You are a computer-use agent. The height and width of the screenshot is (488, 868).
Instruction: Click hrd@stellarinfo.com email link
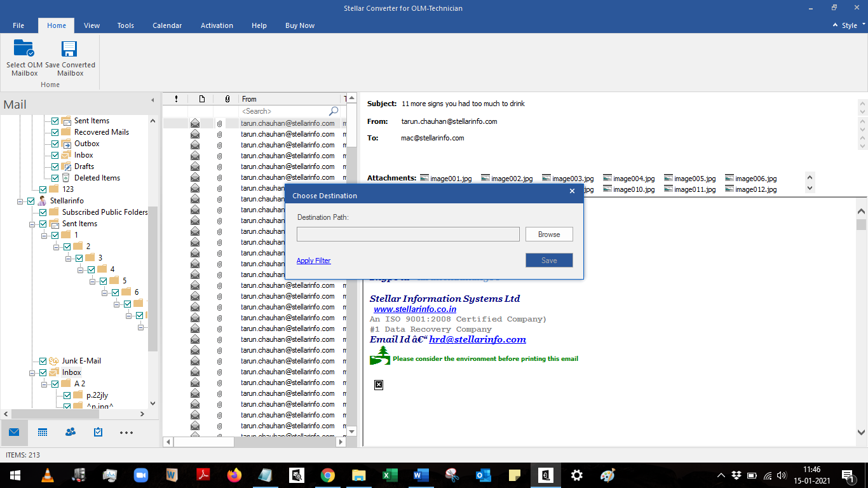point(478,339)
